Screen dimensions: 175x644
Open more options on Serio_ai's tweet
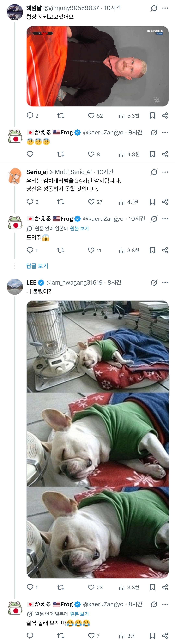point(165,172)
